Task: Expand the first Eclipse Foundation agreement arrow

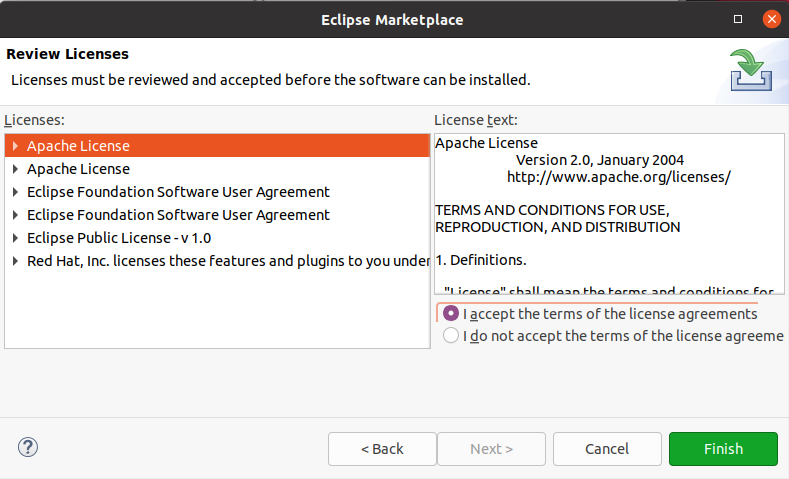Action: pos(16,192)
